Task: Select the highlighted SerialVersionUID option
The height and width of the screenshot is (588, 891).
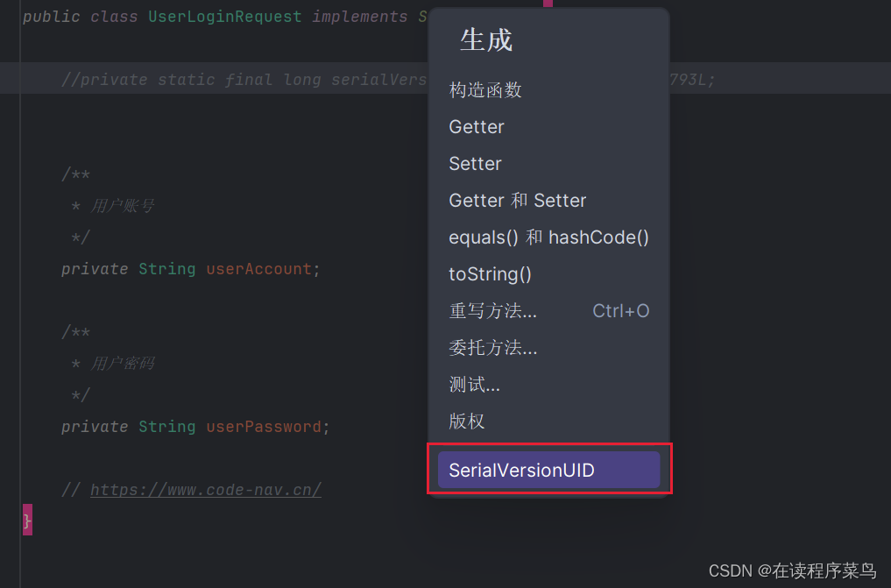Action: [x=522, y=470]
